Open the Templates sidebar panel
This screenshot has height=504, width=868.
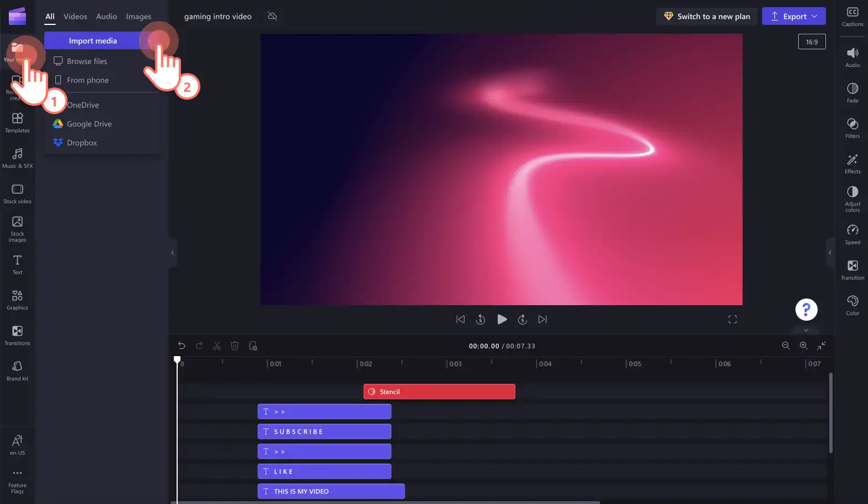17,122
